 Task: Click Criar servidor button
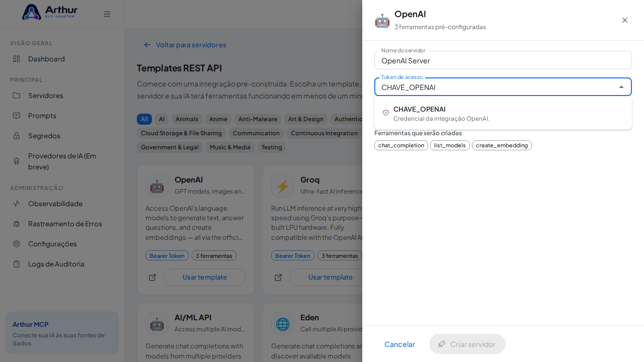point(467,344)
